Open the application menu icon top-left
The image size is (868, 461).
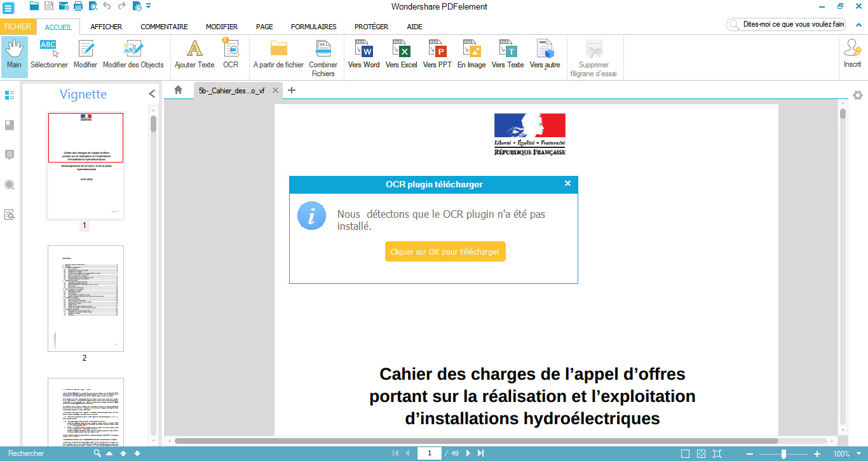(9, 8)
